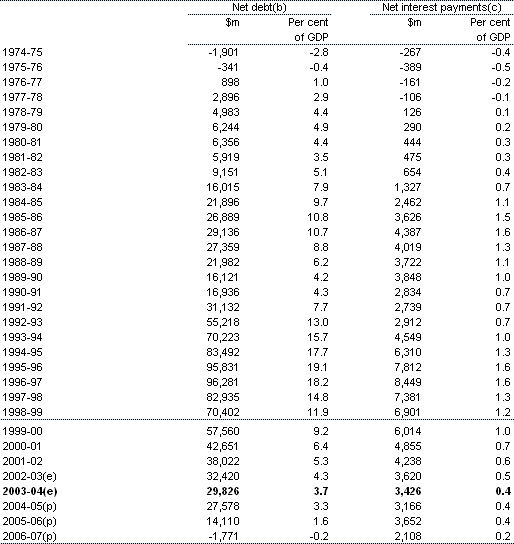This screenshot has width=514, height=544.
Task: Click year label 1993-94
Action: (x=22, y=337)
